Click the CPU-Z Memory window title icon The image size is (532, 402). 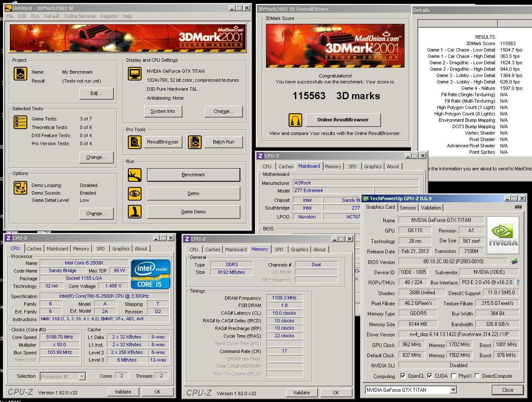coord(187,239)
